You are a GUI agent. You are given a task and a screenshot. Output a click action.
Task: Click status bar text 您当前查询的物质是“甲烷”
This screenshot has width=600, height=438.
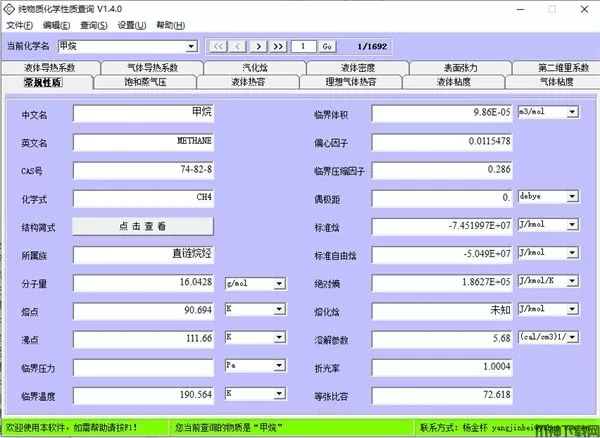tap(228, 427)
